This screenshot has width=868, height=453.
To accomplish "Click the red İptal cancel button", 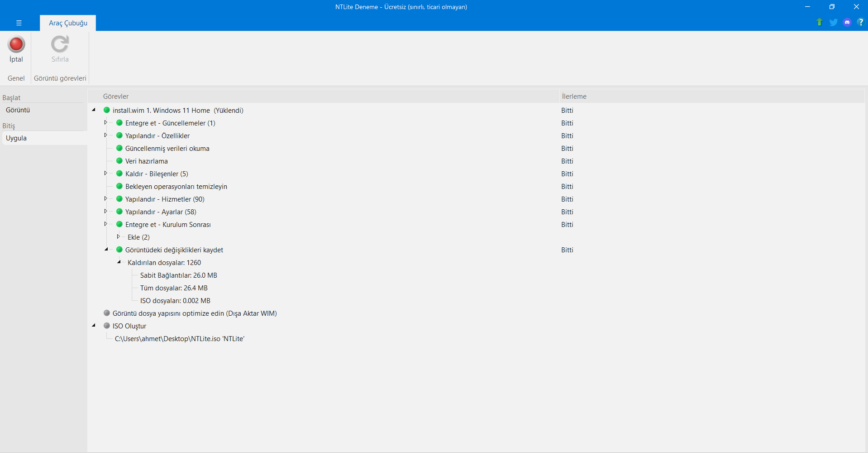I will 16,44.
